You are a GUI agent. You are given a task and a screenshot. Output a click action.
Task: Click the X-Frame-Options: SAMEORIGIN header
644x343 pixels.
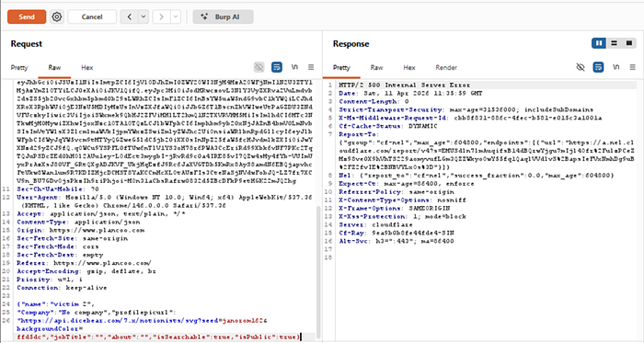coord(395,209)
